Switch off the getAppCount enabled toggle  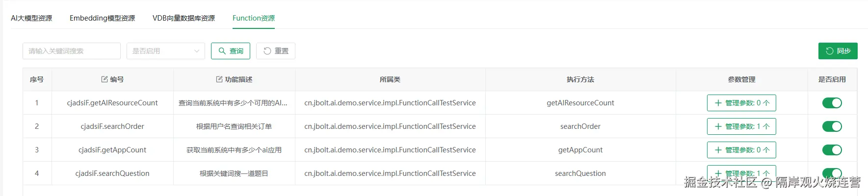point(832,150)
